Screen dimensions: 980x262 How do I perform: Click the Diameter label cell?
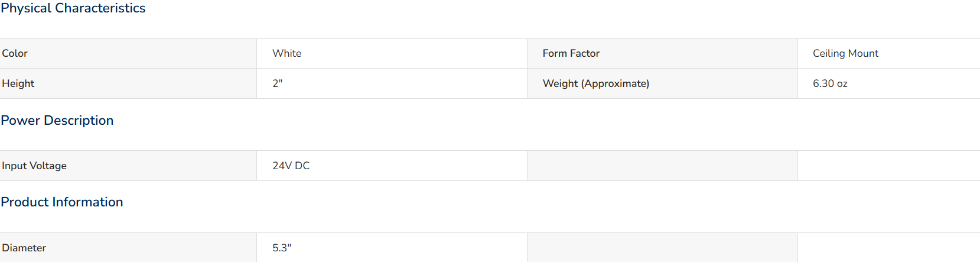128,248
